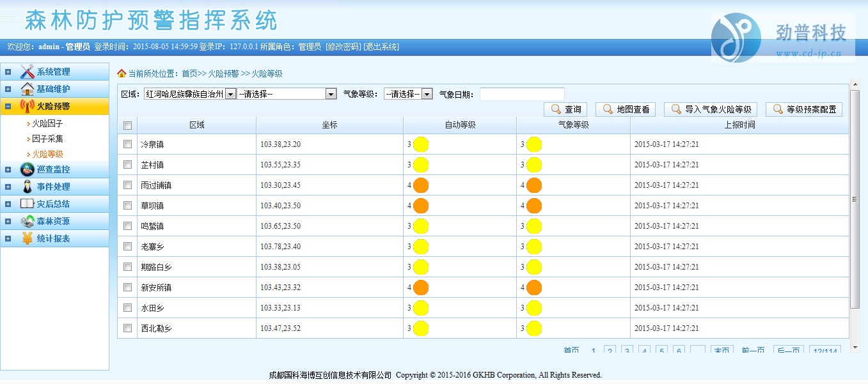The width and height of the screenshot is (868, 384).
Task: Check the 冷泉镇 row checkbox
Action: click(127, 144)
